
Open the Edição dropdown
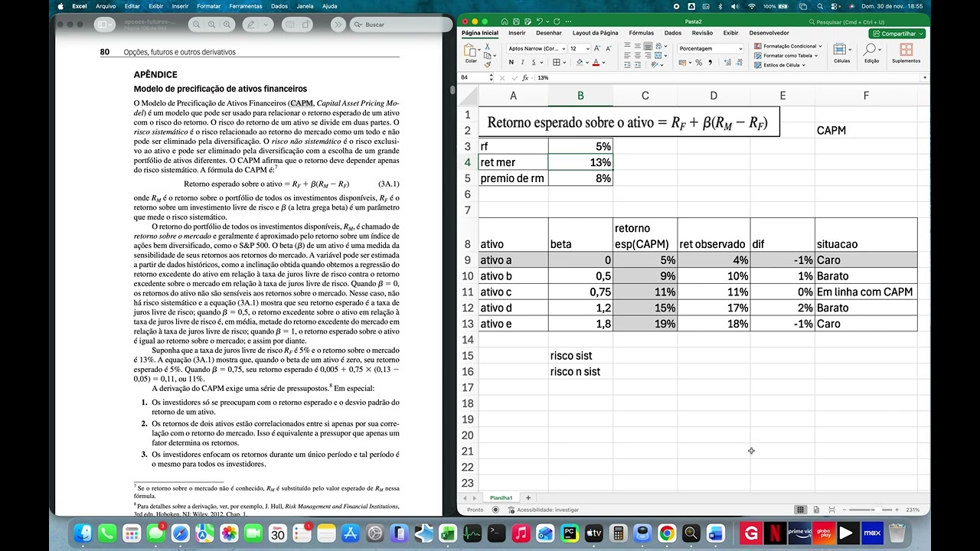click(x=871, y=53)
